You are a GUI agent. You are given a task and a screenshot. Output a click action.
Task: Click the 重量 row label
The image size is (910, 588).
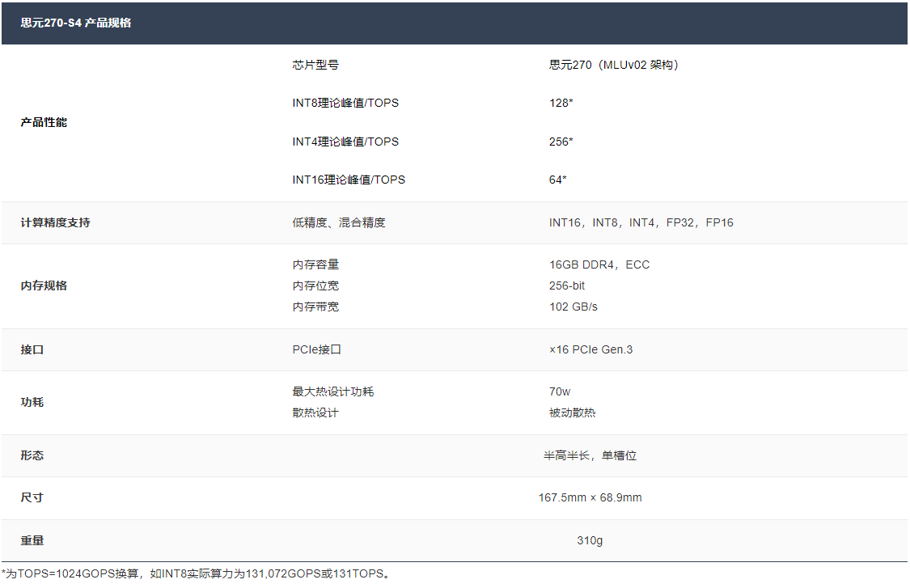click(32, 541)
